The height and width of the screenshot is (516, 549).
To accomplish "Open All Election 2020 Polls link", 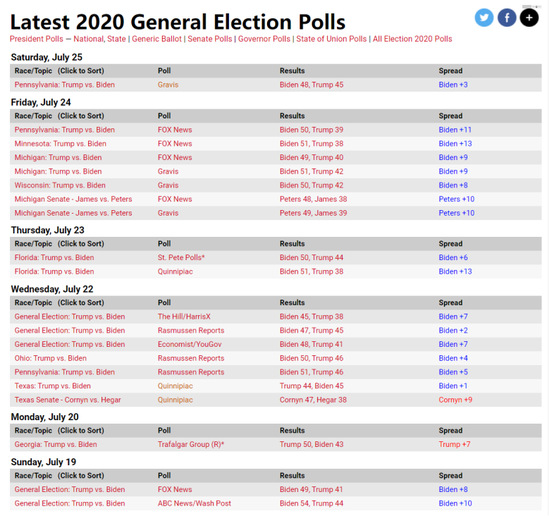I will point(412,39).
